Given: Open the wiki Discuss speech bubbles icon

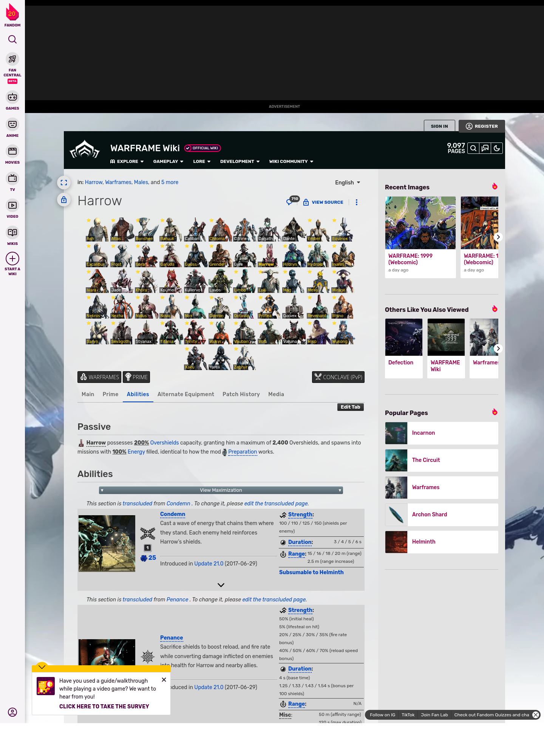Looking at the screenshot, I should point(485,148).
